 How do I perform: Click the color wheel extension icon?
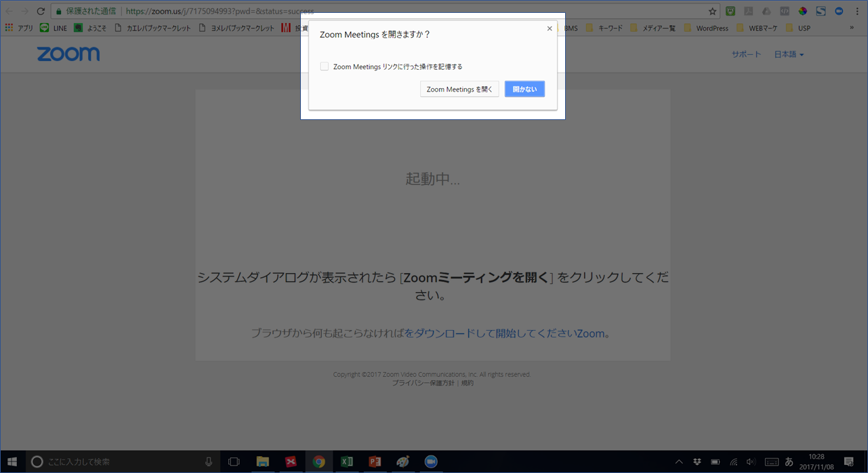click(x=802, y=11)
